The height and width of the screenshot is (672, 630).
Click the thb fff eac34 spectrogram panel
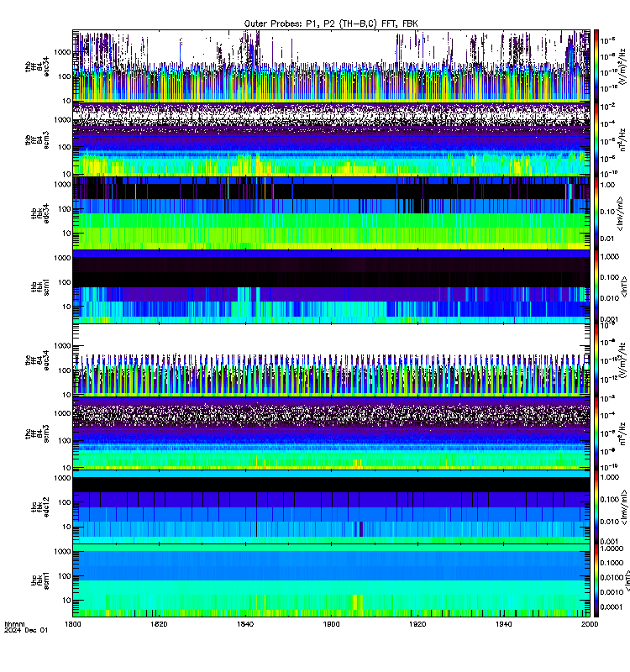[x=331, y=66]
